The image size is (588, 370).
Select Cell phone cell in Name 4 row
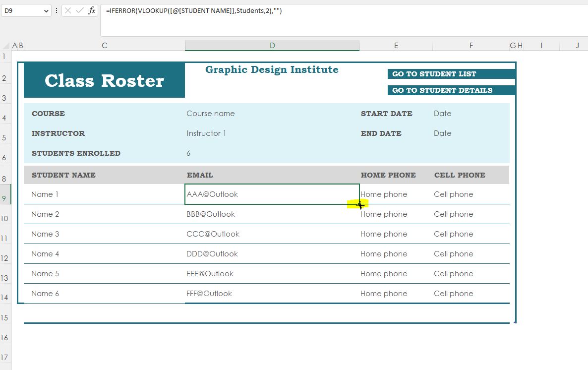point(471,254)
